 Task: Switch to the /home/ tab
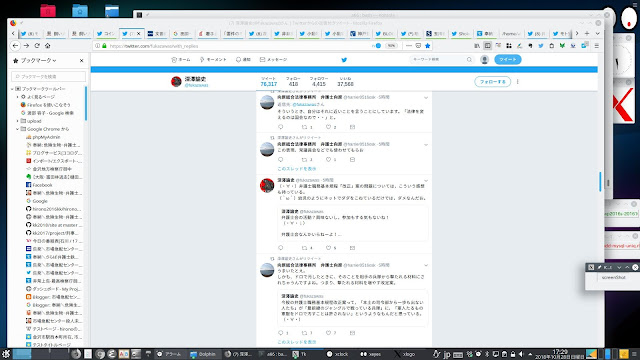click(511, 33)
